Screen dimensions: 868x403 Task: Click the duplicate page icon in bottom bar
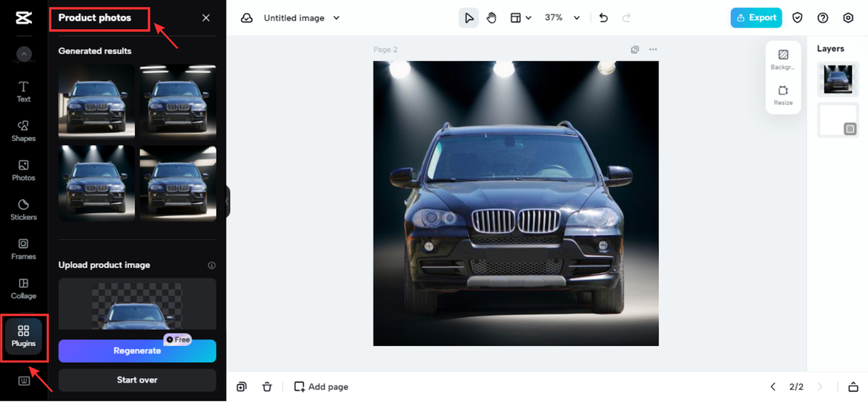point(241,387)
